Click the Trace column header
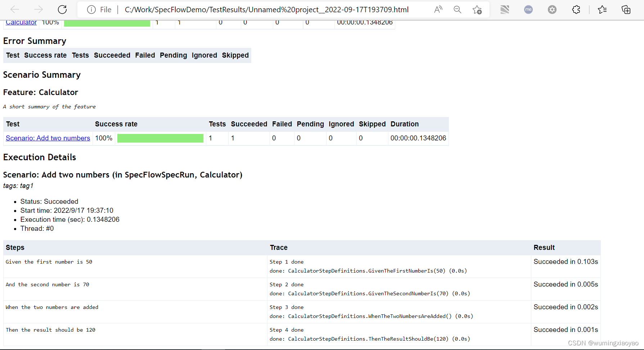644x350 pixels. [x=279, y=247]
